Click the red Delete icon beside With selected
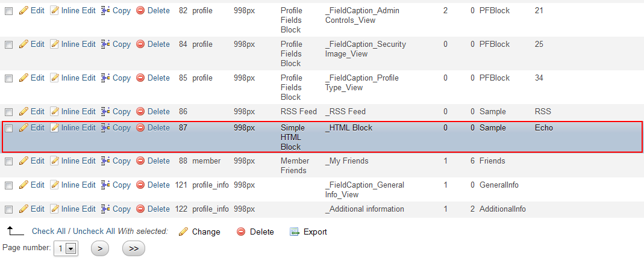The height and width of the screenshot is (261, 644). 241,232
